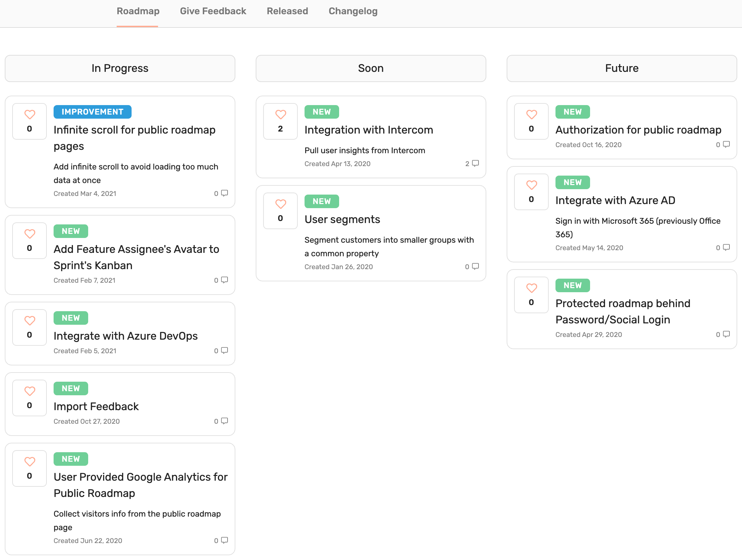The image size is (742, 560).
Task: Upvote the User segments feature
Action: point(280,204)
